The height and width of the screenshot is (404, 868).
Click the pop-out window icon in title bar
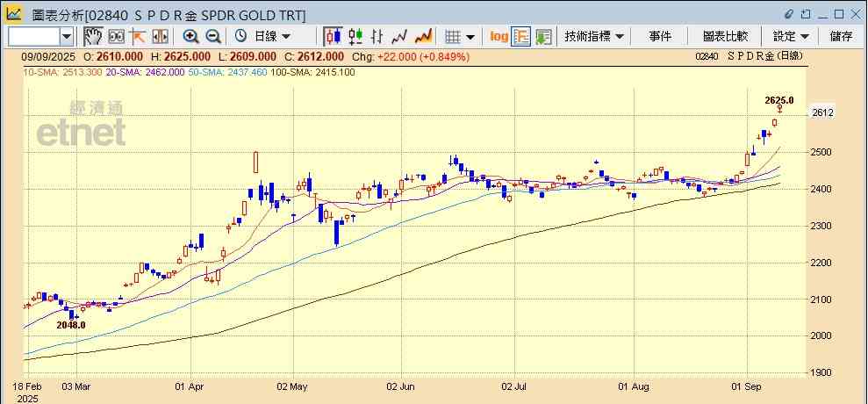[806, 14]
